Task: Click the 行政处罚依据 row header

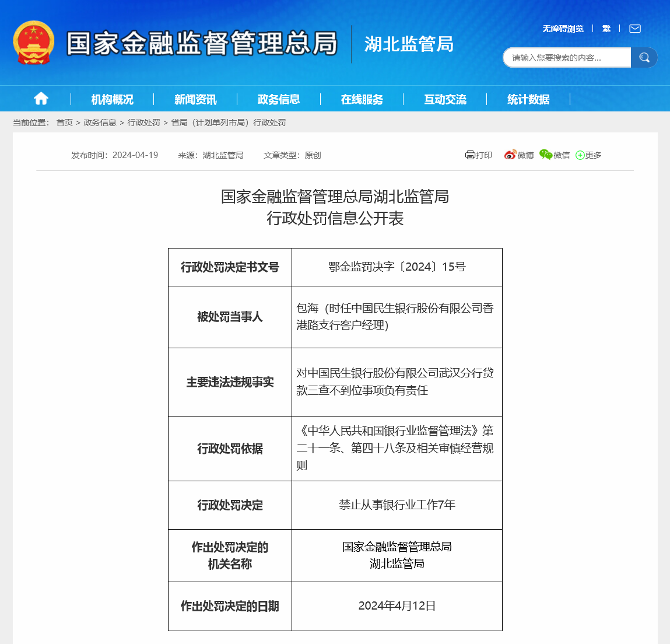Action: [x=230, y=448]
